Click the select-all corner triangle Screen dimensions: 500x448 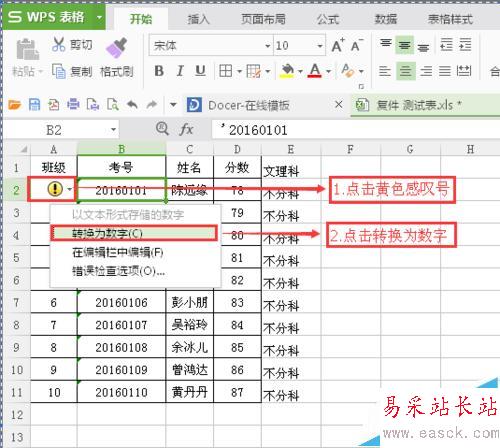(24, 149)
